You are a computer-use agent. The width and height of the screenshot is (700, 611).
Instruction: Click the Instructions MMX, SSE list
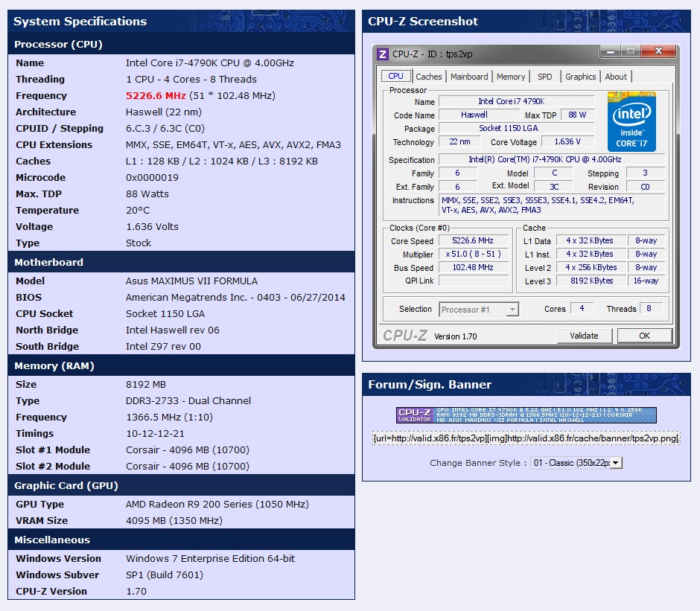[x=552, y=205]
